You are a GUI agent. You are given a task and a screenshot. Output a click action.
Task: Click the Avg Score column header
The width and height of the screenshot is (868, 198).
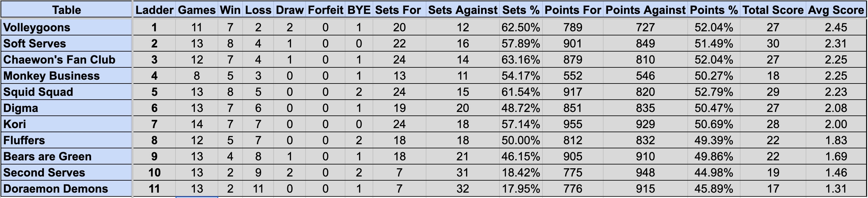836,10
